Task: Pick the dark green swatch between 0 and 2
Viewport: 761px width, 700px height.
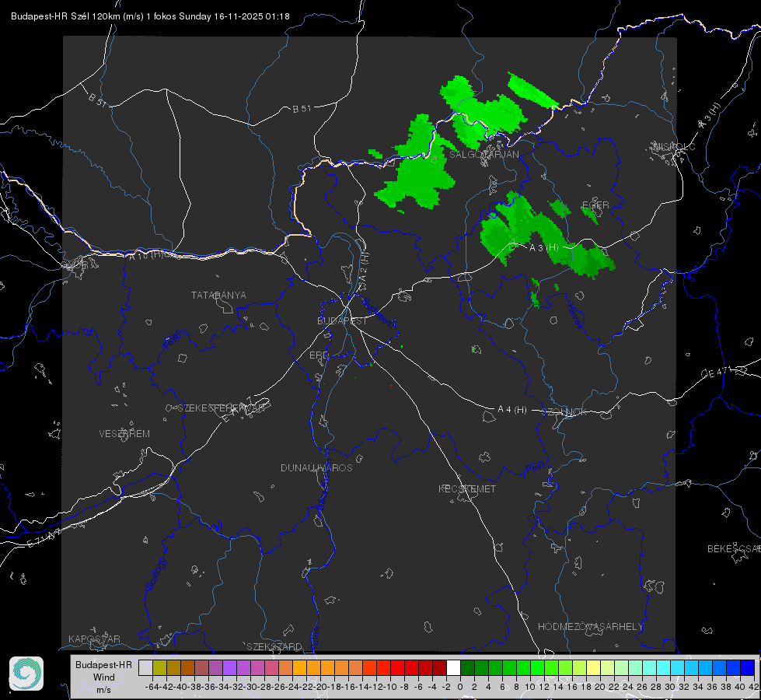Action: tap(467, 667)
